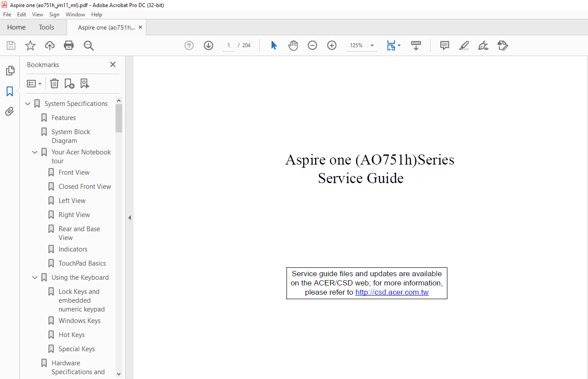Image resolution: width=588 pixels, height=379 pixels.
Task: Delete selected bookmark trash icon
Action: (x=54, y=83)
